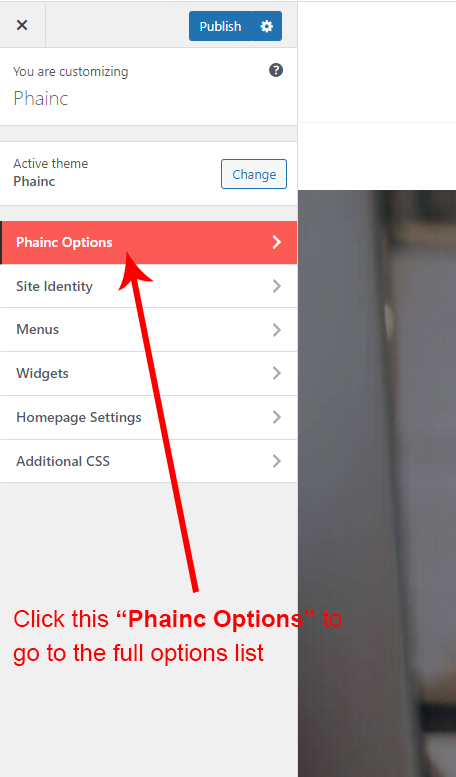
Task: Click the chevron arrow next to Widgets
Action: tap(277, 373)
